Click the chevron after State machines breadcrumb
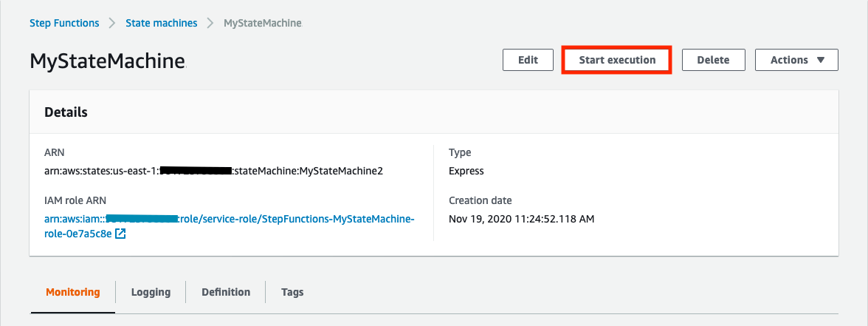This screenshot has width=868, height=326. [x=210, y=23]
